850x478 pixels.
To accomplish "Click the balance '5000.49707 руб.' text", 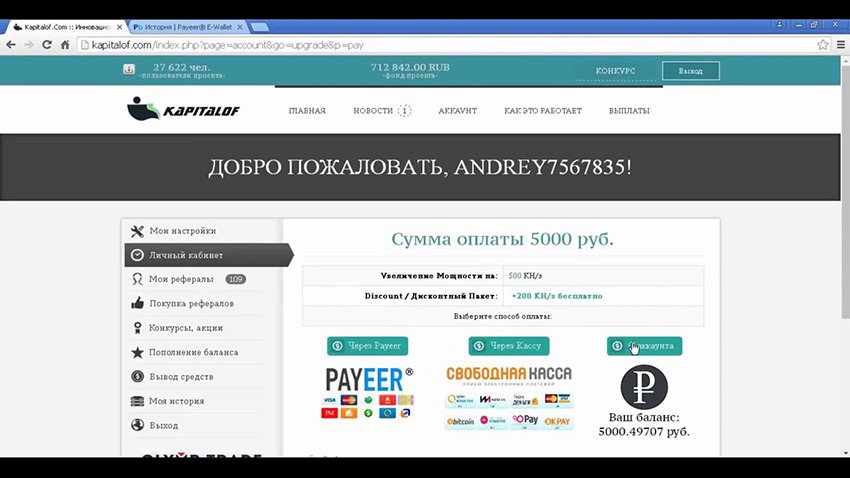I will coord(644,432).
